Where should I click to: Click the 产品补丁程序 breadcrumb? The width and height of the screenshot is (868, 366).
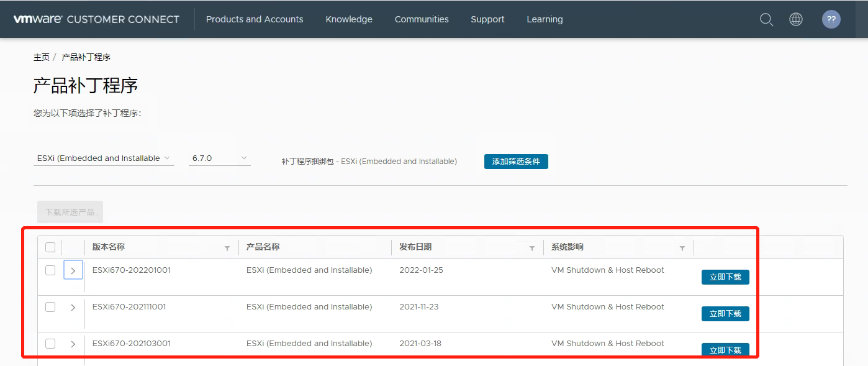(86, 57)
